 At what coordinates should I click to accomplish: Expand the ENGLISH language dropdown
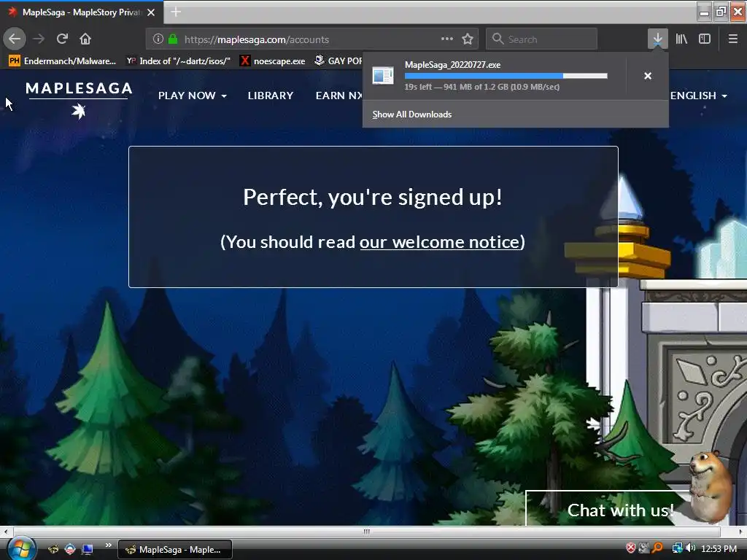[699, 96]
